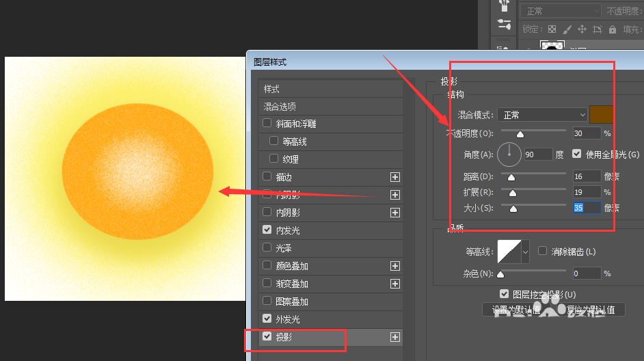Focus the opacity field showing 30

[x=587, y=133]
